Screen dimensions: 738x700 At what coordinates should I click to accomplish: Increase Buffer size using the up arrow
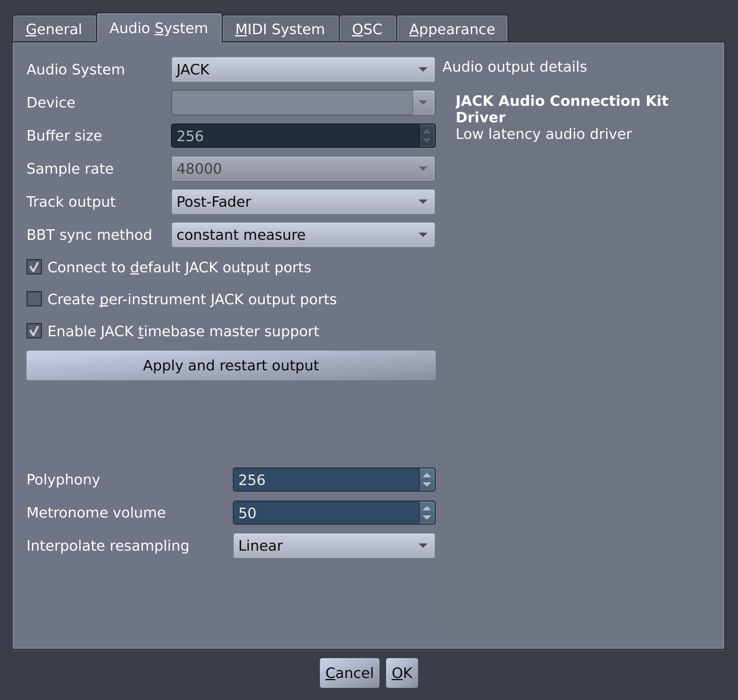tap(427, 131)
